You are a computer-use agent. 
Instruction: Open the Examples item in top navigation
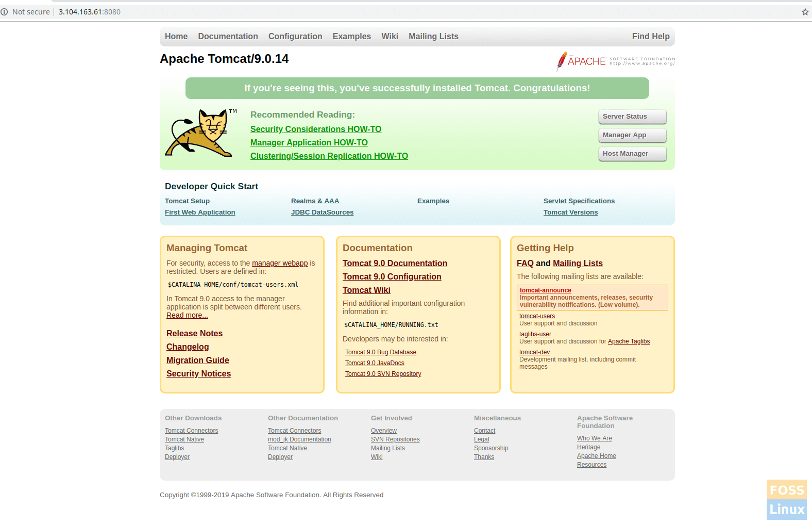[352, 36]
